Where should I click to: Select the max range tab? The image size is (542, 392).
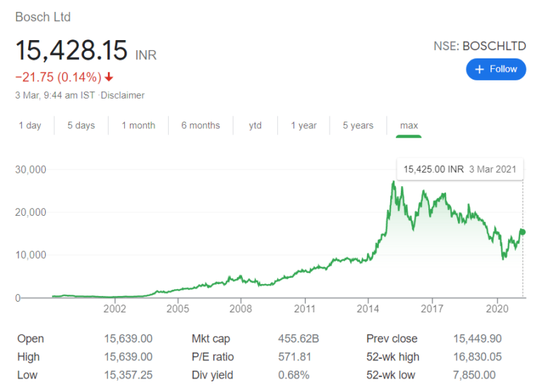pos(409,125)
